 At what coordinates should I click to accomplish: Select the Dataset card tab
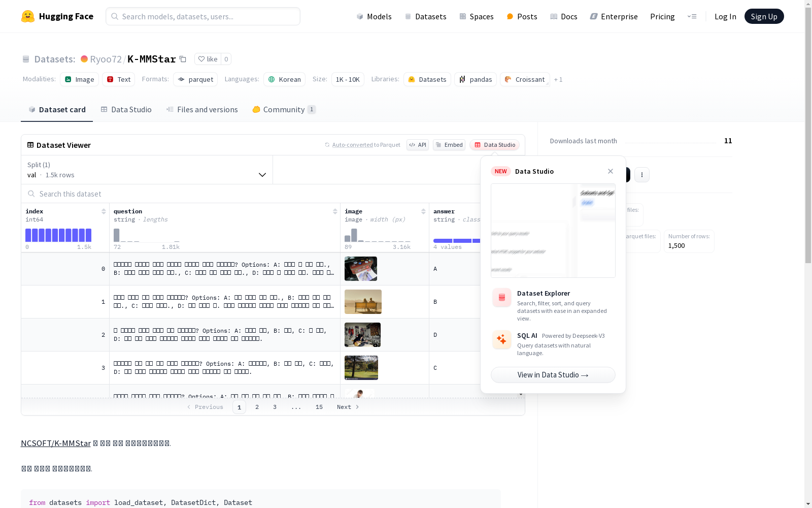(57, 110)
